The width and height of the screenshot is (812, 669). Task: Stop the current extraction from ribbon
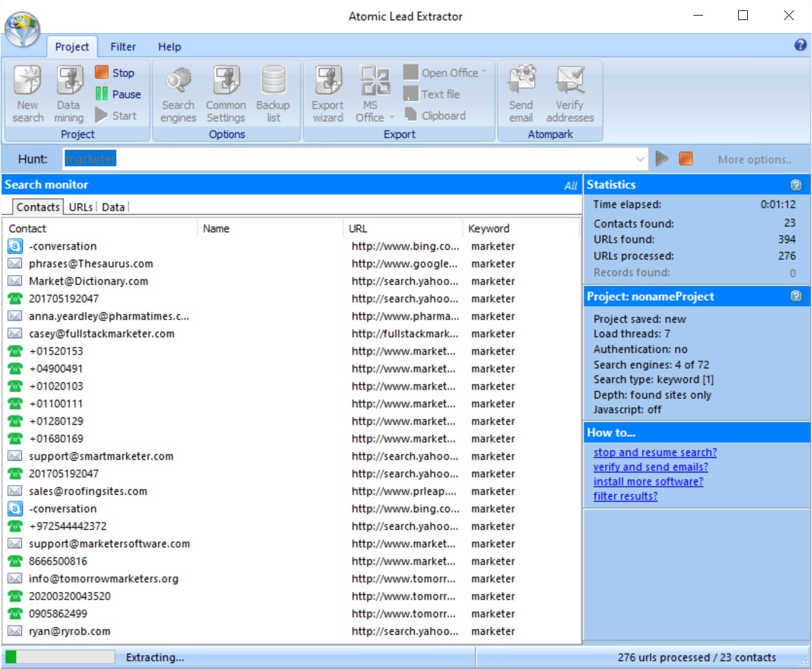pos(115,73)
